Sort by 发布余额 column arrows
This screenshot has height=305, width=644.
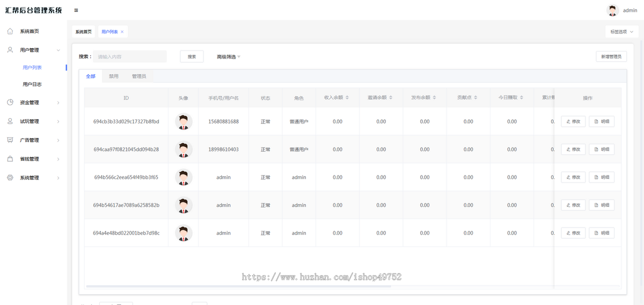pos(434,98)
